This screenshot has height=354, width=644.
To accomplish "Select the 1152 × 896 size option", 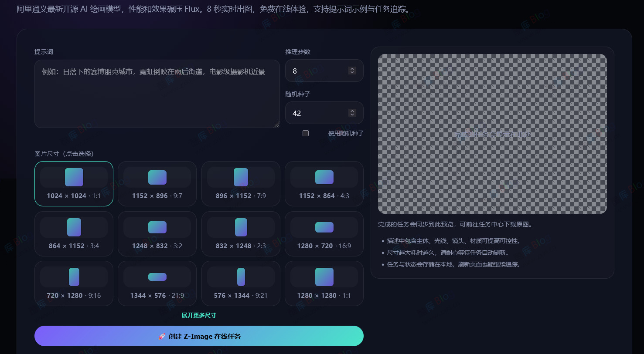I will (157, 183).
